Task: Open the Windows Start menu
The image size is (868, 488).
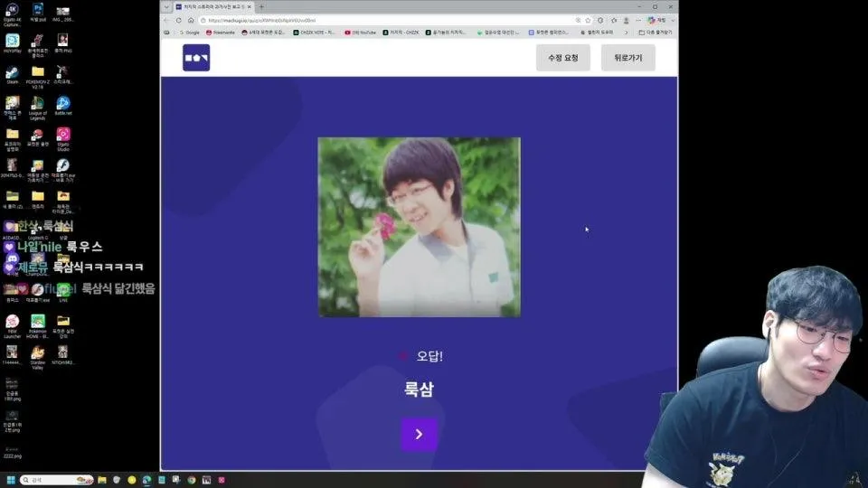Action: pos(11,480)
